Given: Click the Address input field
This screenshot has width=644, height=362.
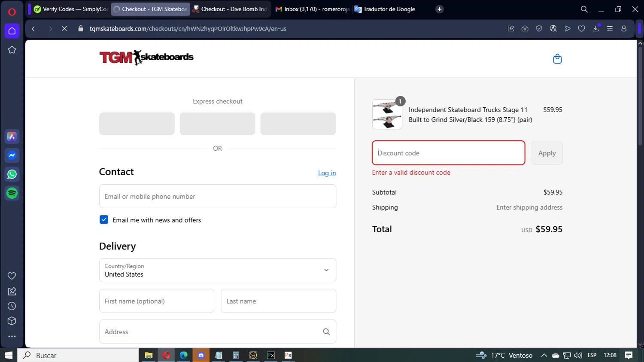Looking at the screenshot, I should point(218,332).
